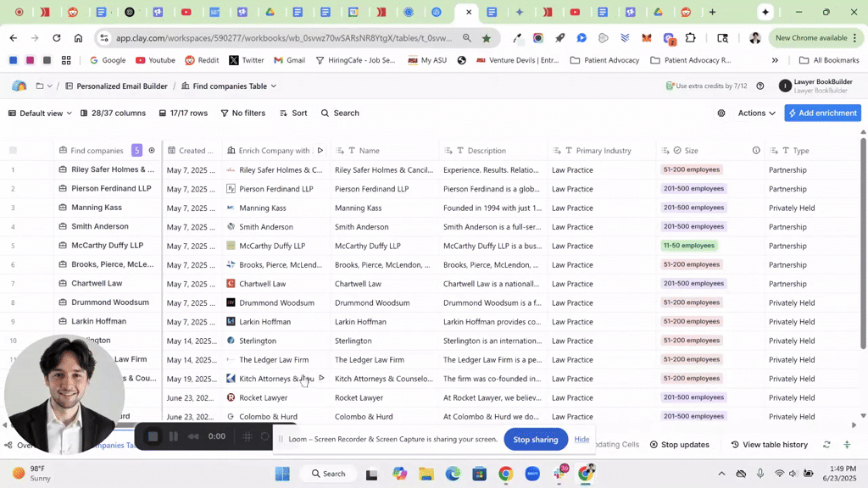Image resolution: width=868 pixels, height=488 pixels.
Task: Expand the Find companies Table chevron
Action: coord(273,86)
